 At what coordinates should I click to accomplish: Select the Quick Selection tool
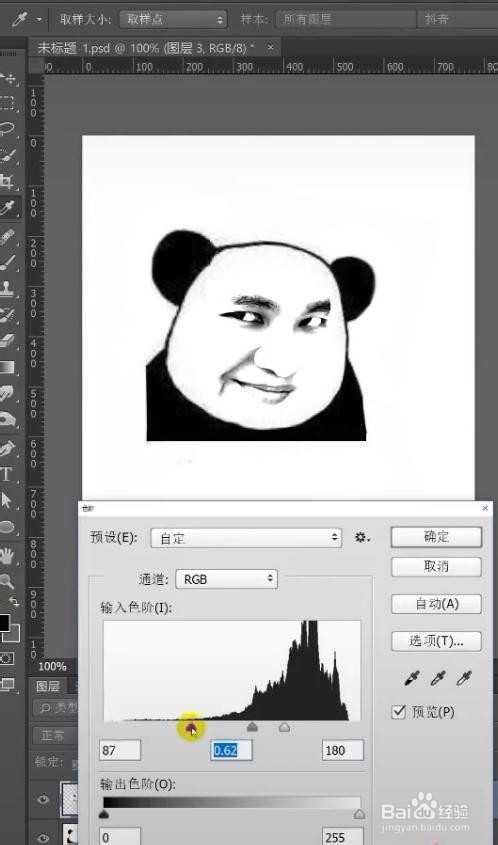8,155
